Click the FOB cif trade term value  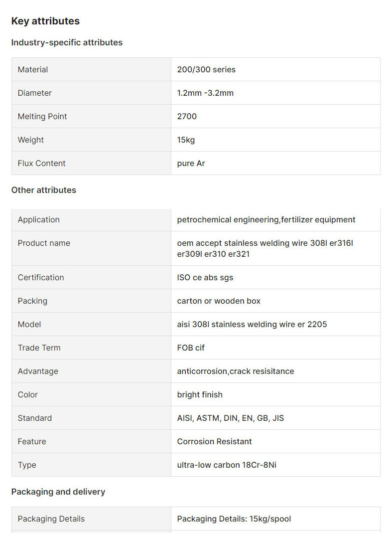pos(191,348)
